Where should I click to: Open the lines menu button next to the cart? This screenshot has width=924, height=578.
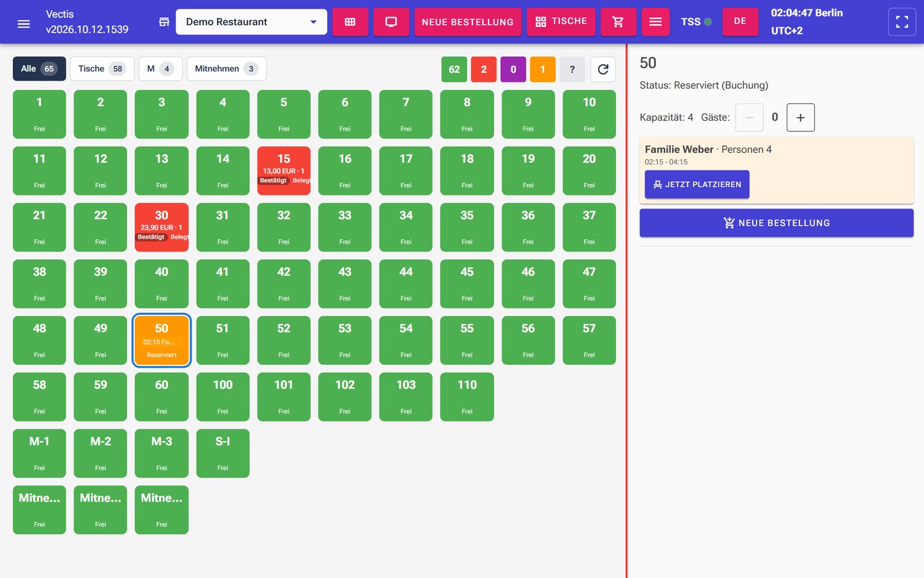point(655,22)
